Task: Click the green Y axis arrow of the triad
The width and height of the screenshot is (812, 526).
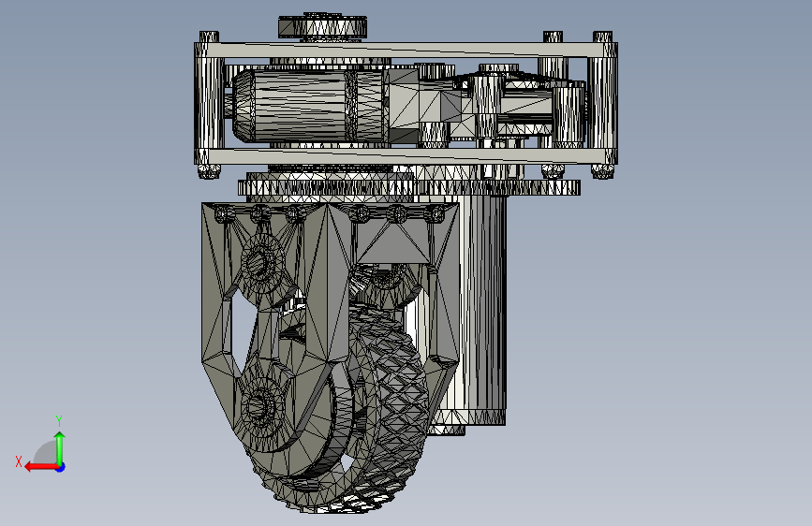Action: pos(60,448)
